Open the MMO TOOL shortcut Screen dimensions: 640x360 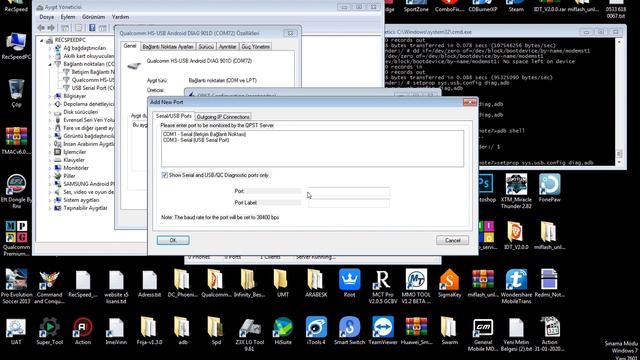[416, 286]
